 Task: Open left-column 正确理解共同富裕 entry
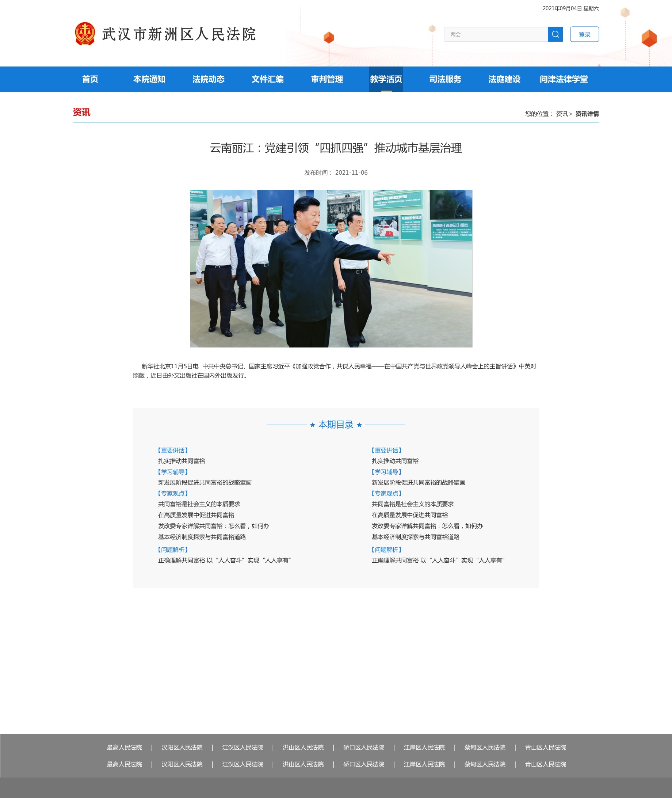click(225, 560)
